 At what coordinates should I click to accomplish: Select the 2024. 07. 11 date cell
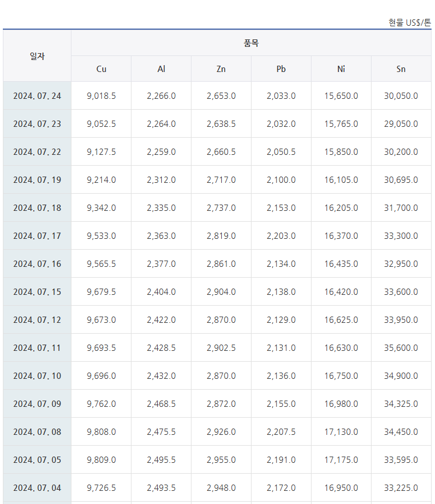(37, 348)
